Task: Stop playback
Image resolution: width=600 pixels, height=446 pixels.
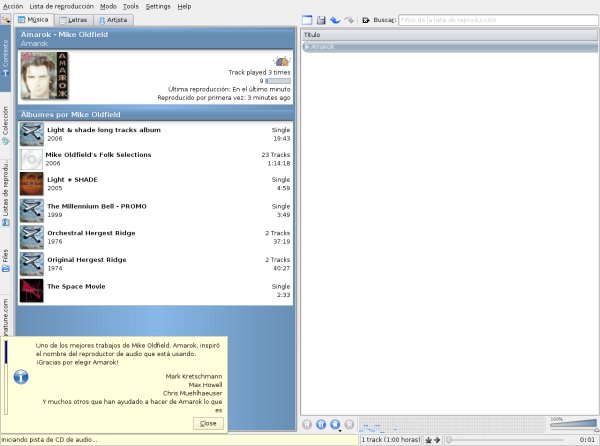Action: pos(335,424)
